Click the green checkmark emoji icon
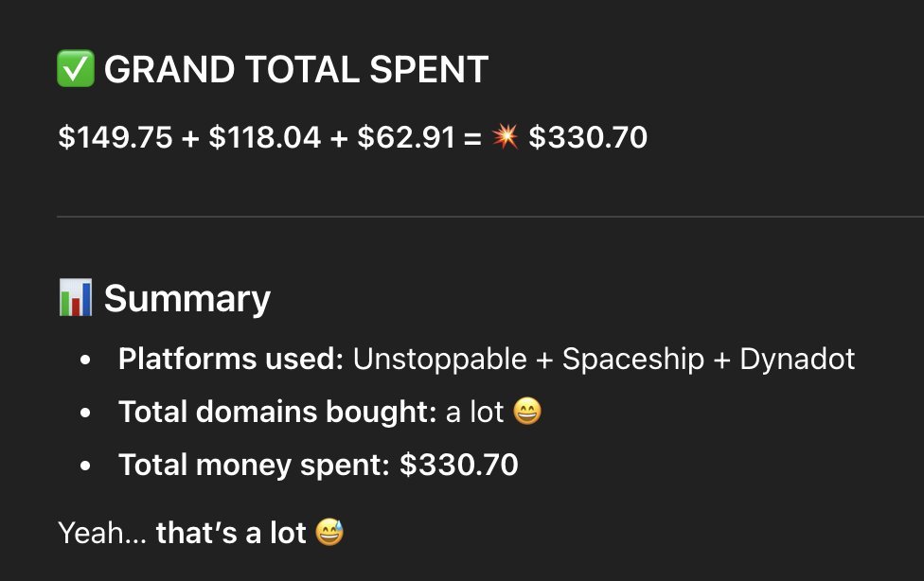This screenshot has height=581, width=924. pyautogui.click(x=76, y=68)
